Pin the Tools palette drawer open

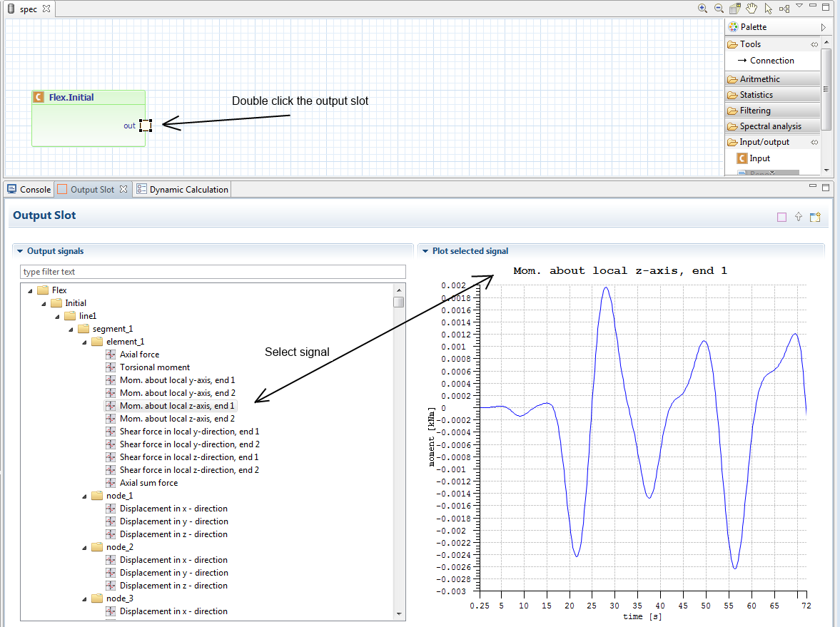814,44
